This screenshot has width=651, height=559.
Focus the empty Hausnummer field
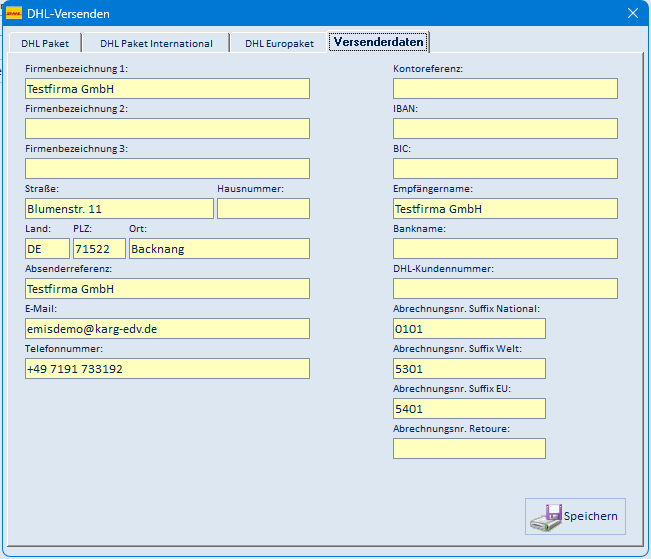coord(263,208)
